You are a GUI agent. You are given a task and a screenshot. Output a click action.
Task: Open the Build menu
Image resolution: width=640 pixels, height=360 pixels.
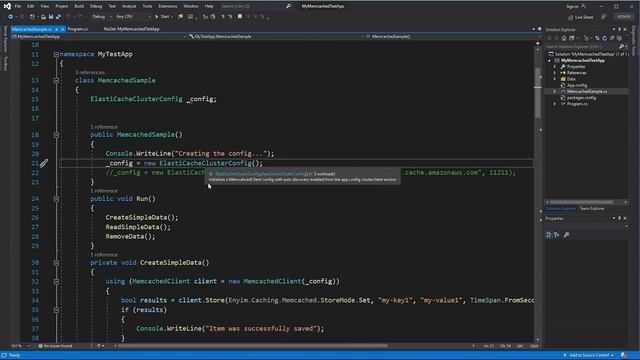click(x=79, y=6)
